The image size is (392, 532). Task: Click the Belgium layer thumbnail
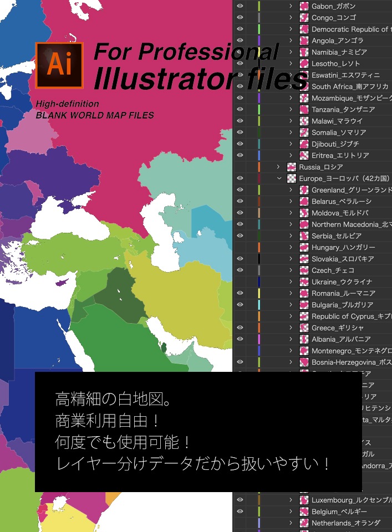304,511
